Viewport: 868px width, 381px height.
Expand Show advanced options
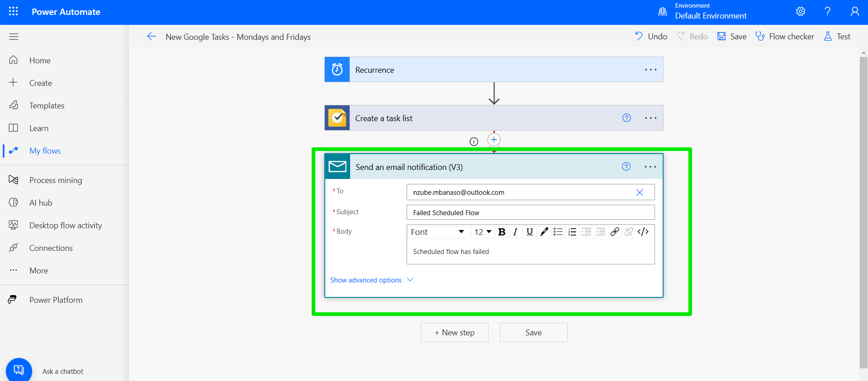[x=371, y=280]
